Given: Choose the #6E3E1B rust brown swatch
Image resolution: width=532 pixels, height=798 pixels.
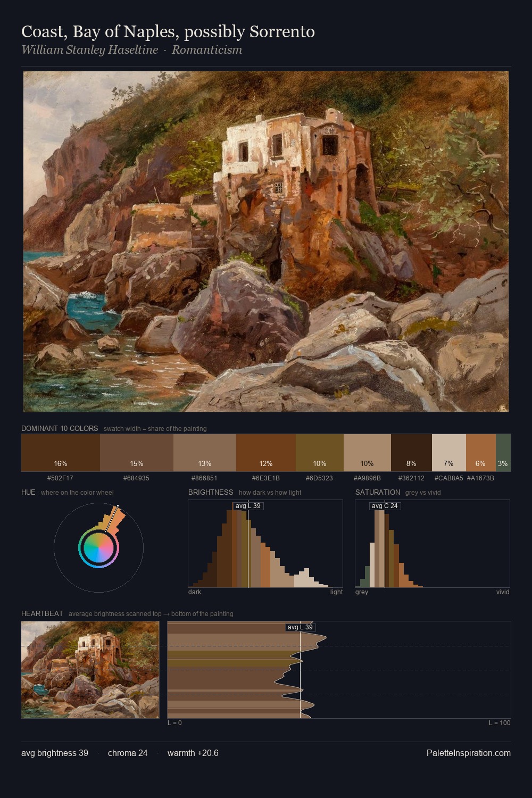Looking at the screenshot, I should pyautogui.click(x=266, y=453).
